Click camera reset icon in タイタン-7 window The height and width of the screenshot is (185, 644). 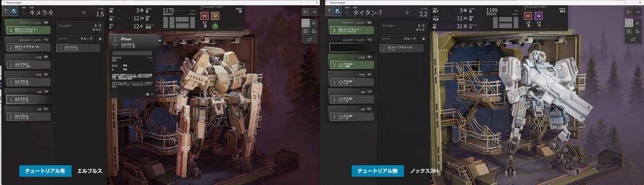click(633, 39)
